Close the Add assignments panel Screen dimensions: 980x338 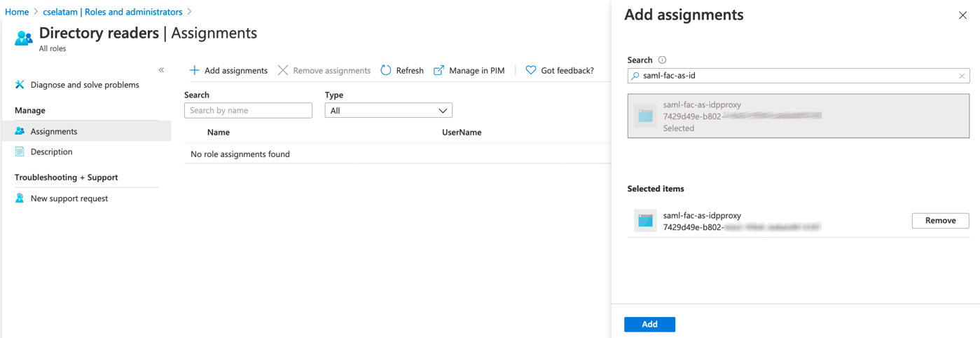click(962, 15)
